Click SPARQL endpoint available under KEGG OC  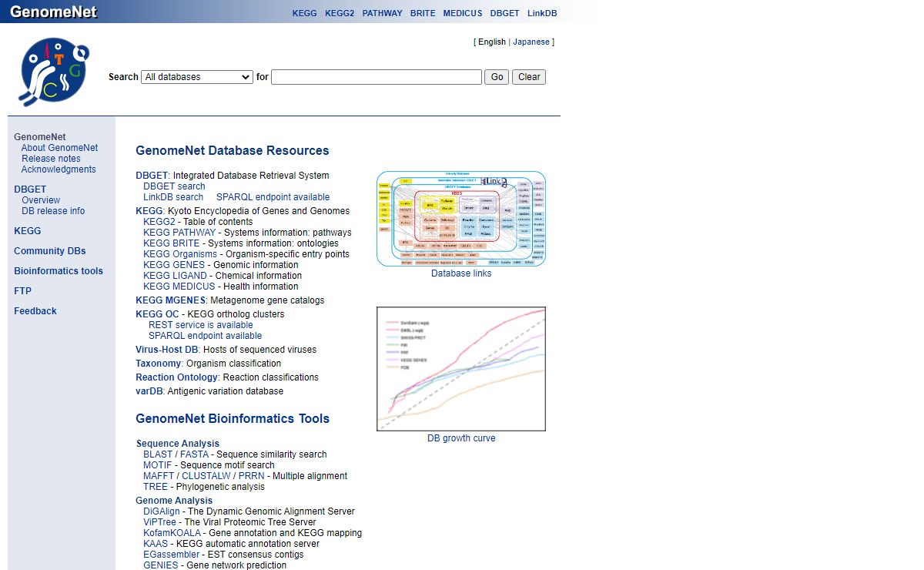(205, 336)
